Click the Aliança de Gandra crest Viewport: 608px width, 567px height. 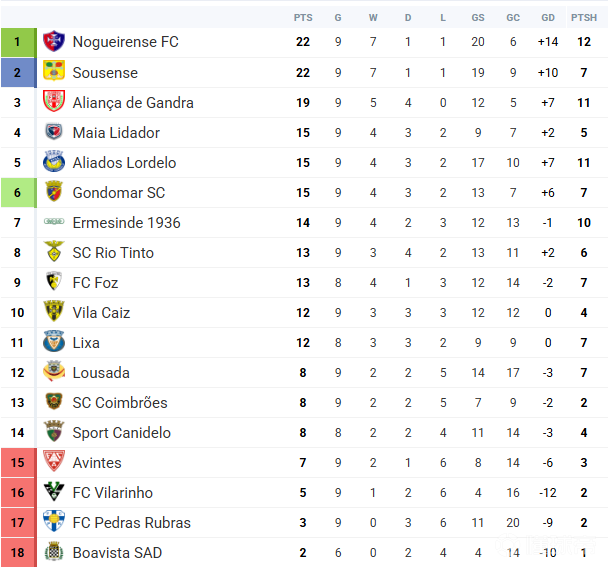[54, 102]
